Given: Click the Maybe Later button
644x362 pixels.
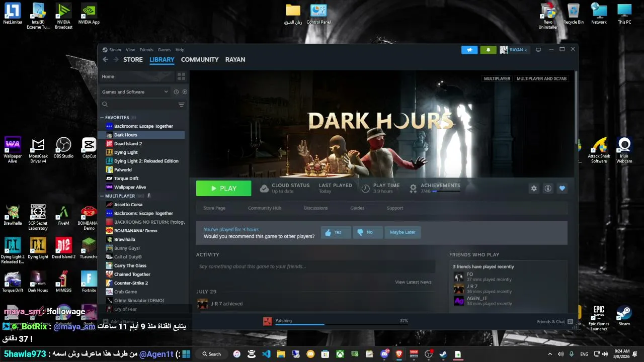Looking at the screenshot, I should [x=403, y=232].
